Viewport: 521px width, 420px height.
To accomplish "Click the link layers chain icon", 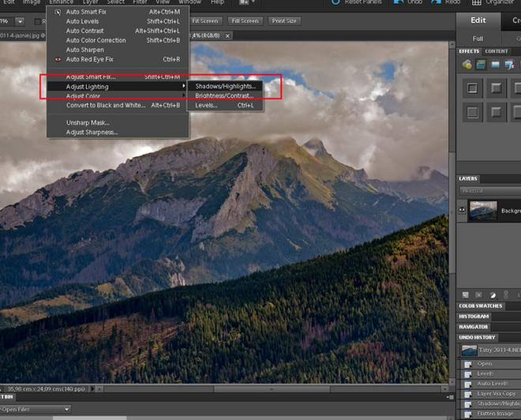I will (x=506, y=295).
